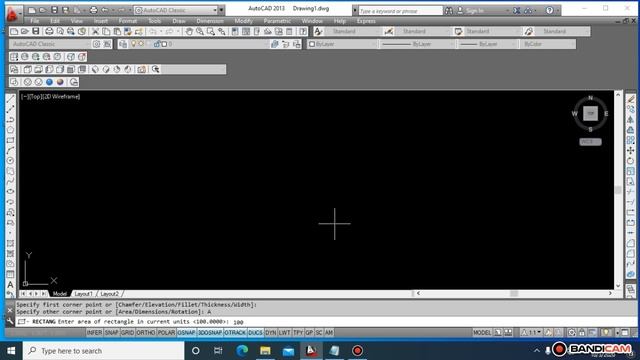Click the Plot printer icon in Standard toolbar
Image resolution: width=640 pixels, height=360 pixels.
click(x=49, y=31)
